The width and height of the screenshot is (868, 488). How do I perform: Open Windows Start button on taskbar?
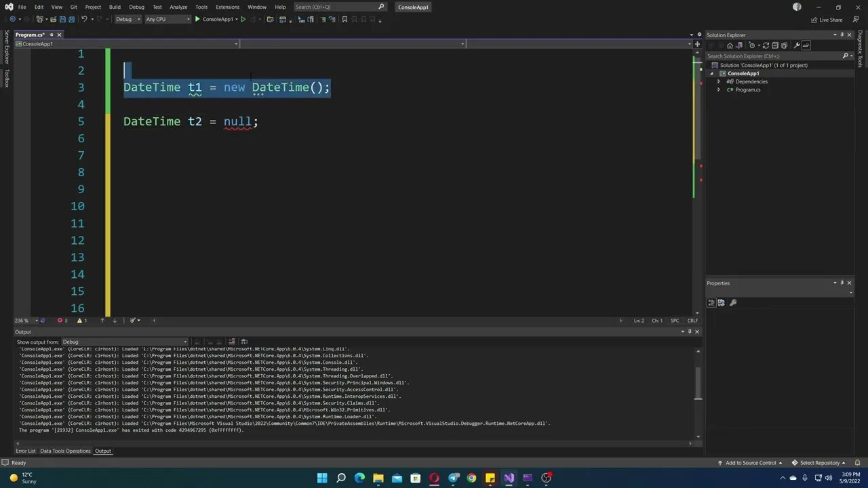tap(322, 478)
